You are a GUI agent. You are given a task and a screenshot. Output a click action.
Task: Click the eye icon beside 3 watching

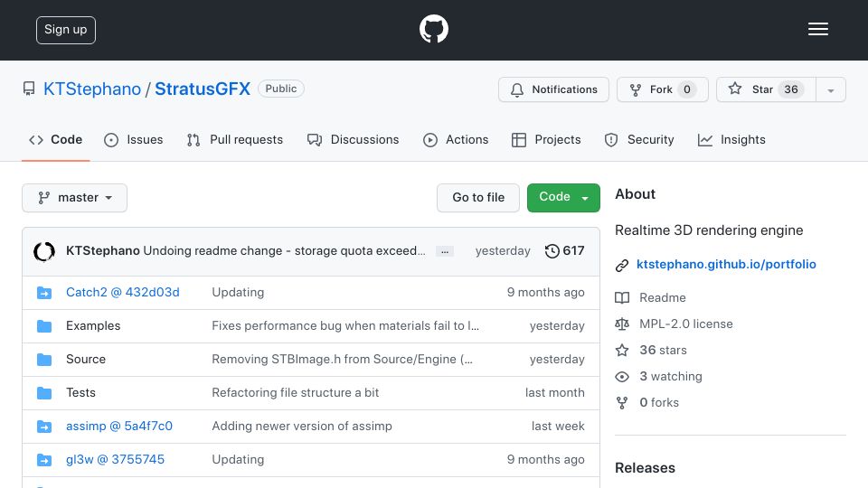coord(622,377)
